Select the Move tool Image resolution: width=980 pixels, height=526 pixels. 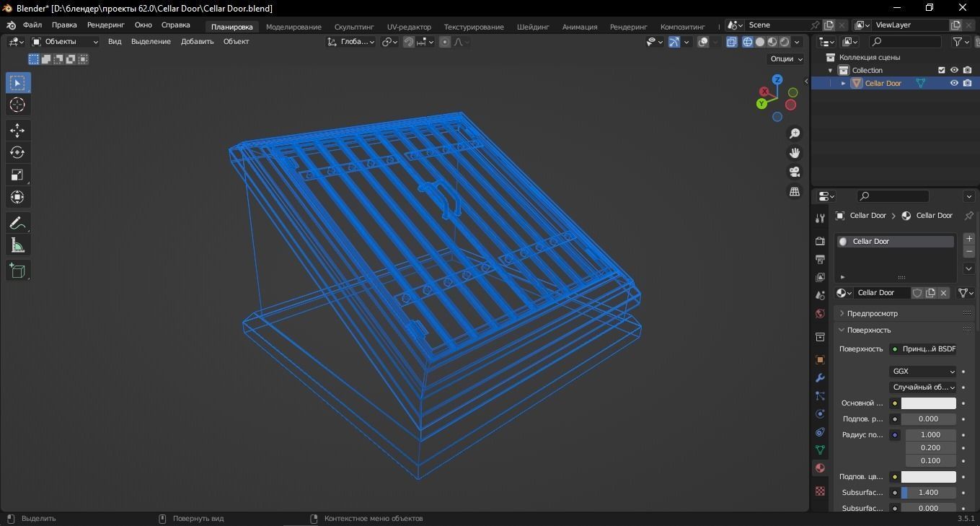pyautogui.click(x=17, y=130)
